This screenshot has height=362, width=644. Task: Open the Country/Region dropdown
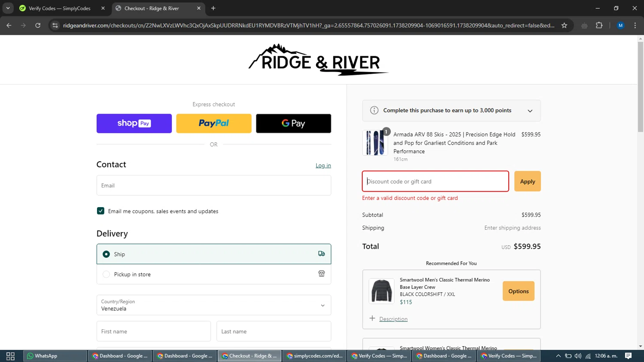tap(214, 305)
